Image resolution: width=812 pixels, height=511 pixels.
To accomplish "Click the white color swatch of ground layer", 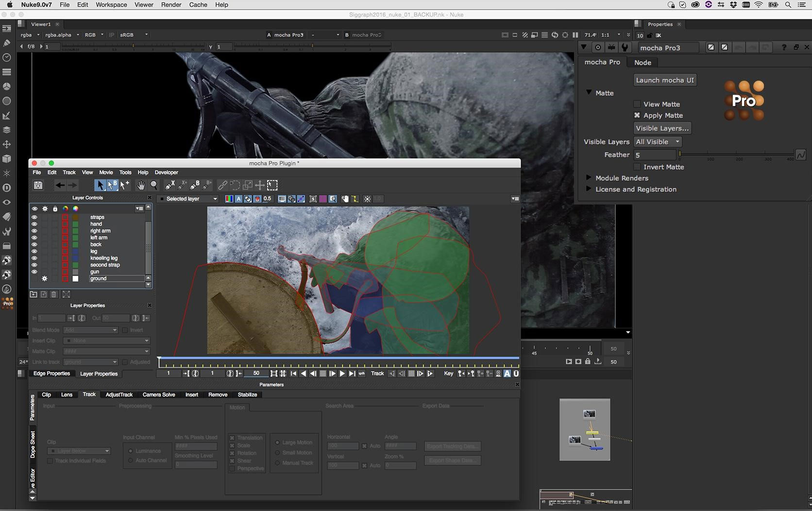I will pos(75,278).
